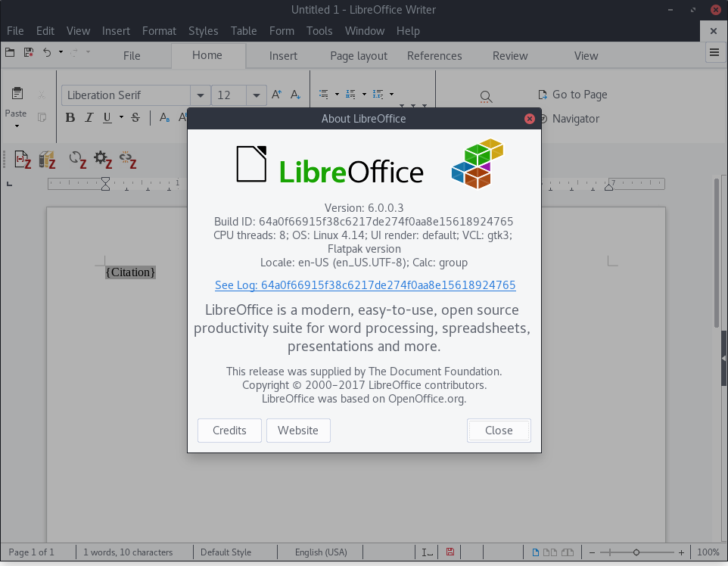Select single-page view in status bar

pos(535,552)
